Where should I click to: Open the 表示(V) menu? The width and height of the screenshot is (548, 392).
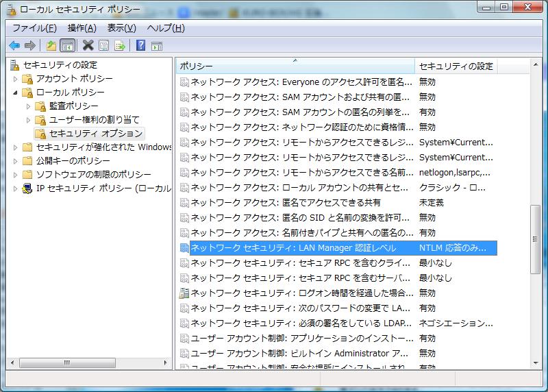pos(121,28)
